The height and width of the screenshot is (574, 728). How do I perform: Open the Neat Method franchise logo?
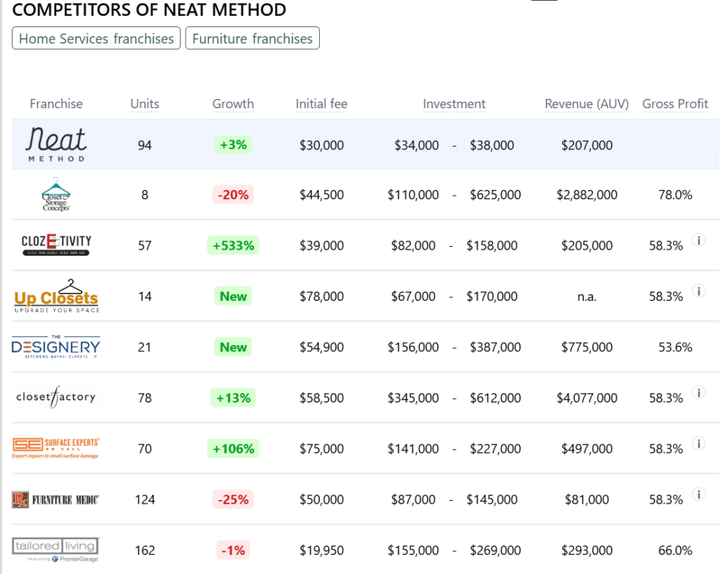coord(55,144)
